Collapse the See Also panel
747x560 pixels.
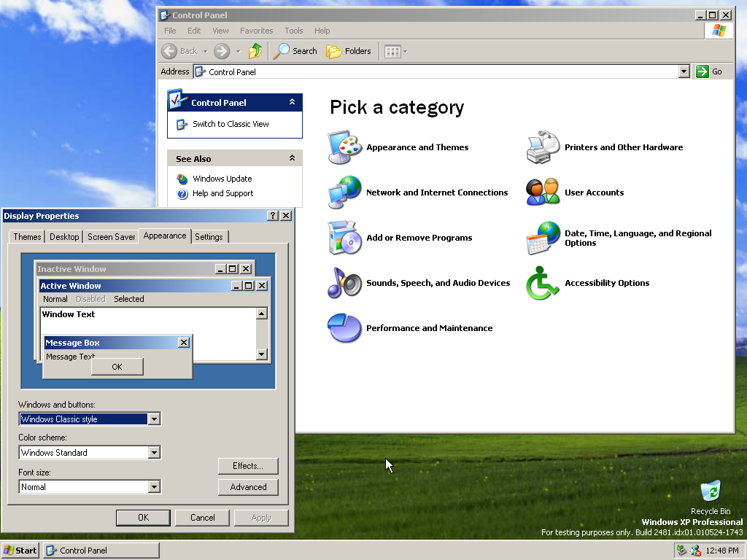click(292, 158)
